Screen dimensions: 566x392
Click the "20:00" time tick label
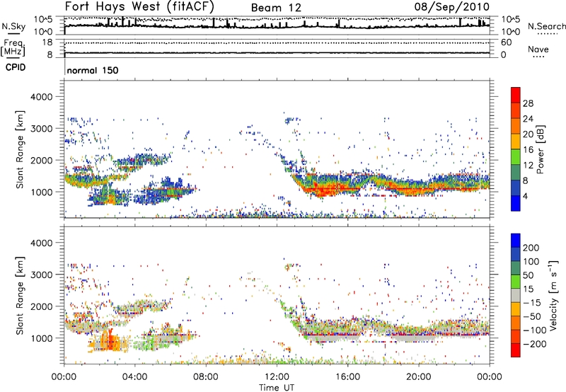[419, 377]
